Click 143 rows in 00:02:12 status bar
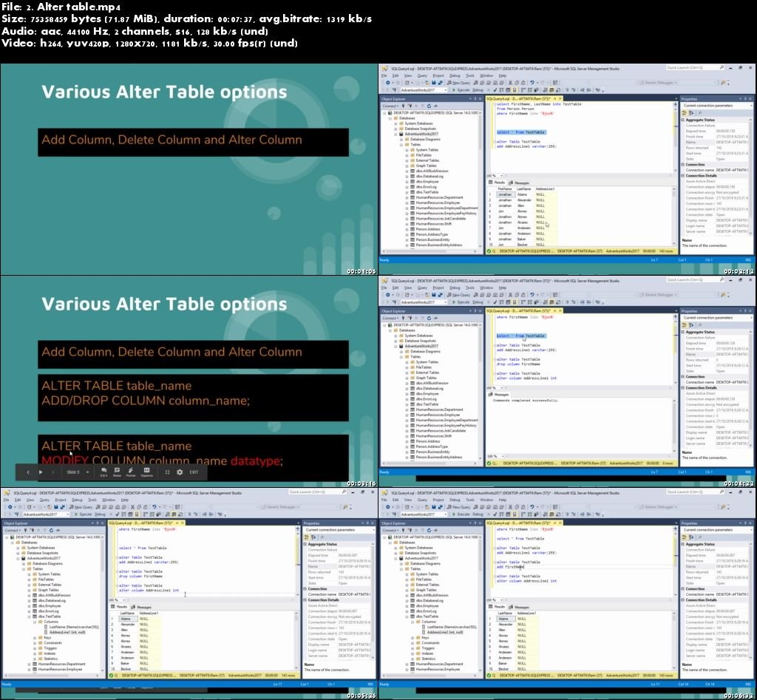 [x=665, y=251]
